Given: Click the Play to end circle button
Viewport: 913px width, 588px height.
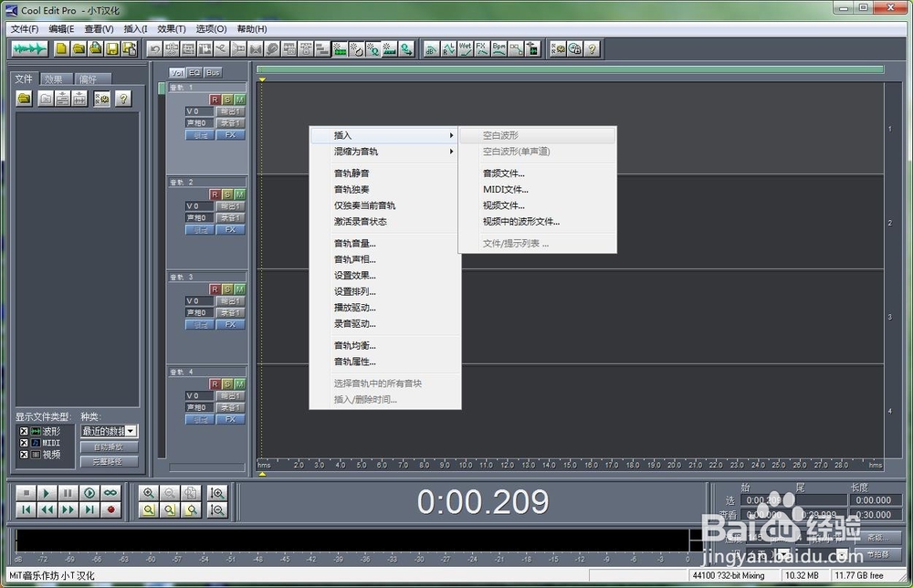Looking at the screenshot, I should tap(89, 493).
